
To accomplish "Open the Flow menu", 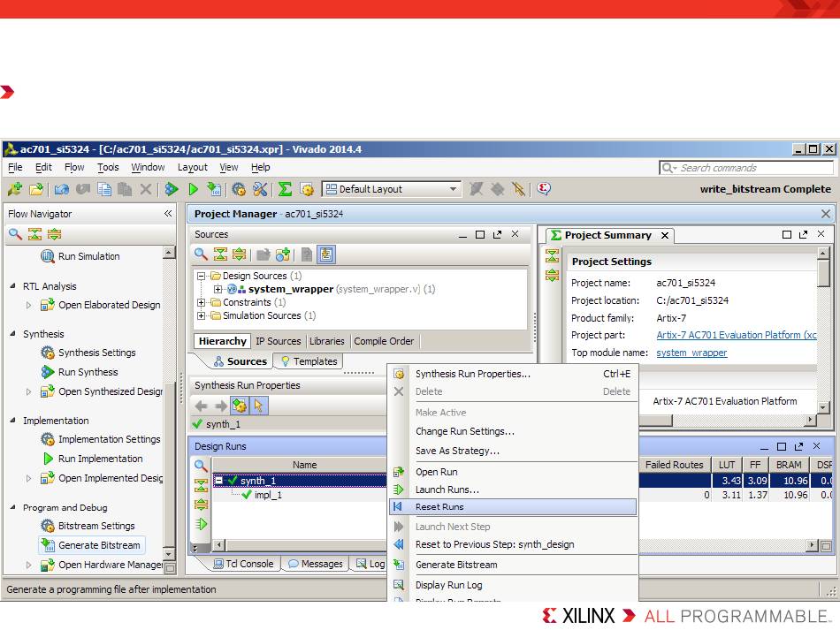I will click(x=74, y=168).
